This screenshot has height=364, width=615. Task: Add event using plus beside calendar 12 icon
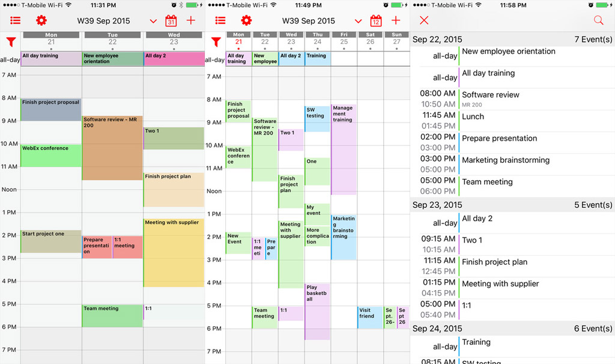(396, 20)
